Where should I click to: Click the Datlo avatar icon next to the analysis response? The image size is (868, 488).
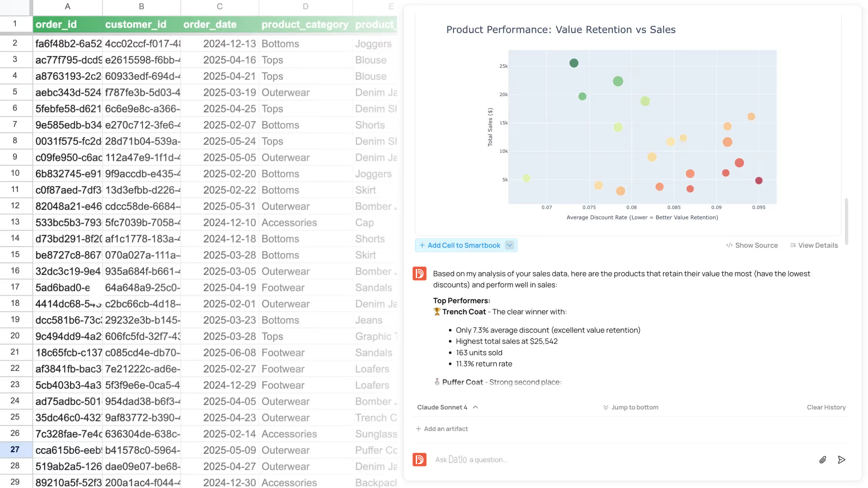(x=419, y=274)
